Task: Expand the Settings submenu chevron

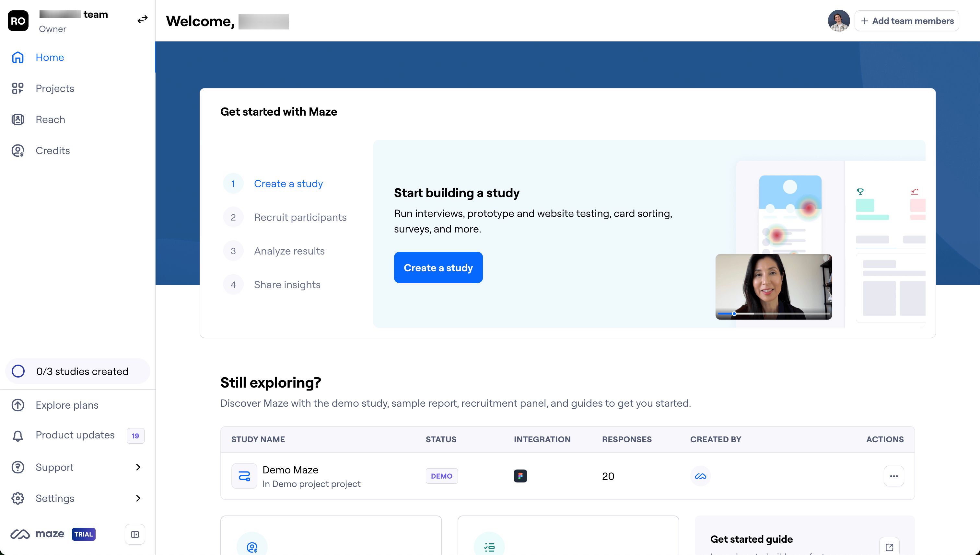Action: pos(138,498)
